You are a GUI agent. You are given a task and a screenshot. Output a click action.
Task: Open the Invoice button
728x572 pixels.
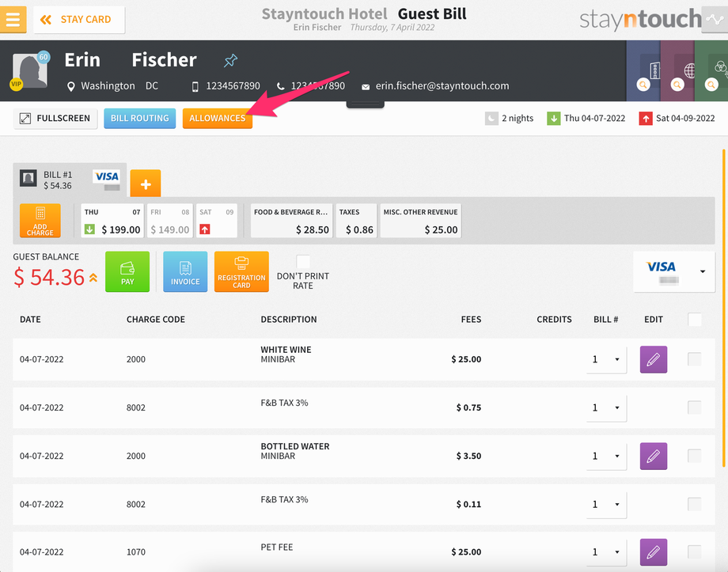coord(185,271)
